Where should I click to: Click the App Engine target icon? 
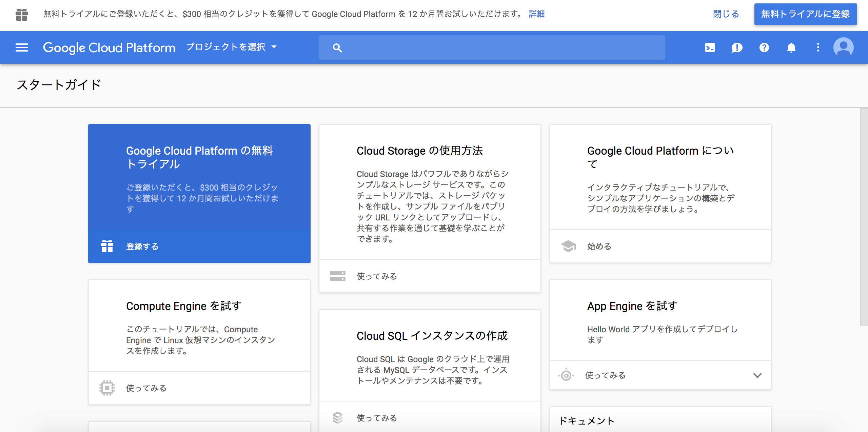[566, 375]
